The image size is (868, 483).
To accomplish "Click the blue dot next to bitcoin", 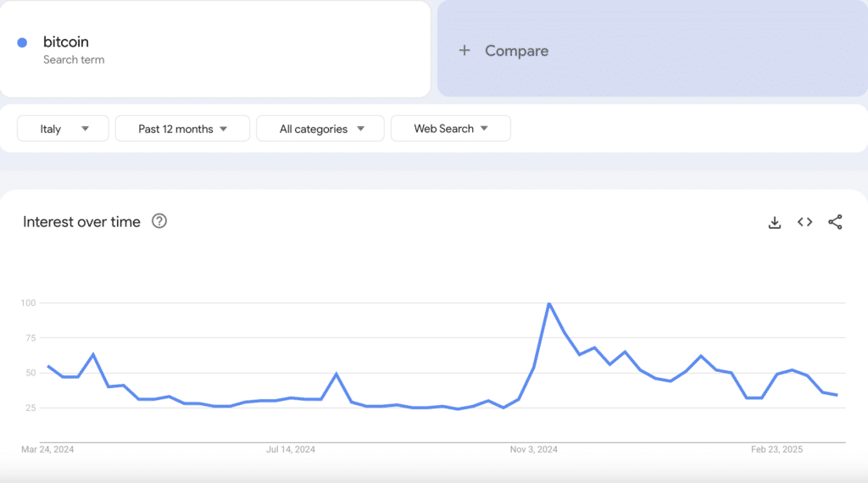I will (22, 42).
